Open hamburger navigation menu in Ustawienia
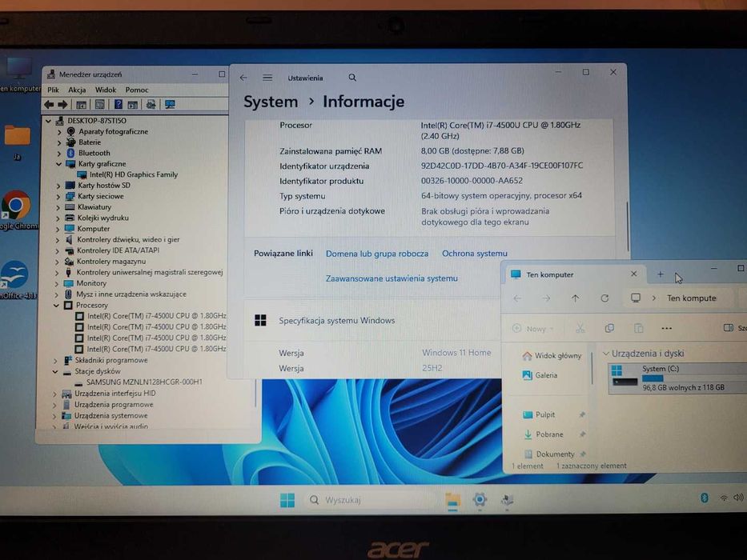 tap(267, 78)
